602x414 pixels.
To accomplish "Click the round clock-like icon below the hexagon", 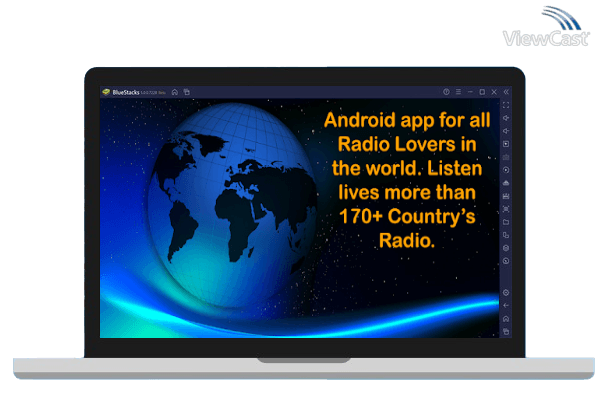I will coord(506,261).
